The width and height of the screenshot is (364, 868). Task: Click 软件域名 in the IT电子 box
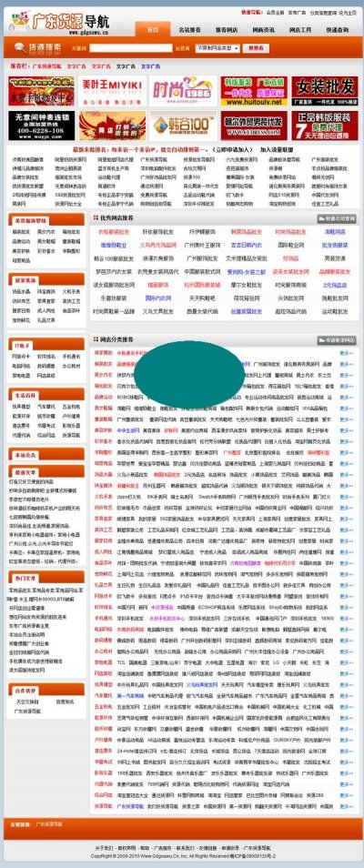point(46,357)
